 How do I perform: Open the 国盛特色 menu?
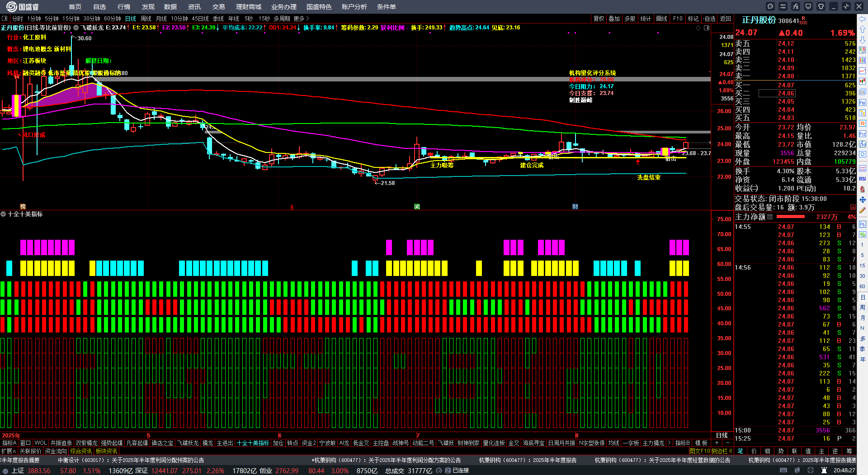coord(319,7)
